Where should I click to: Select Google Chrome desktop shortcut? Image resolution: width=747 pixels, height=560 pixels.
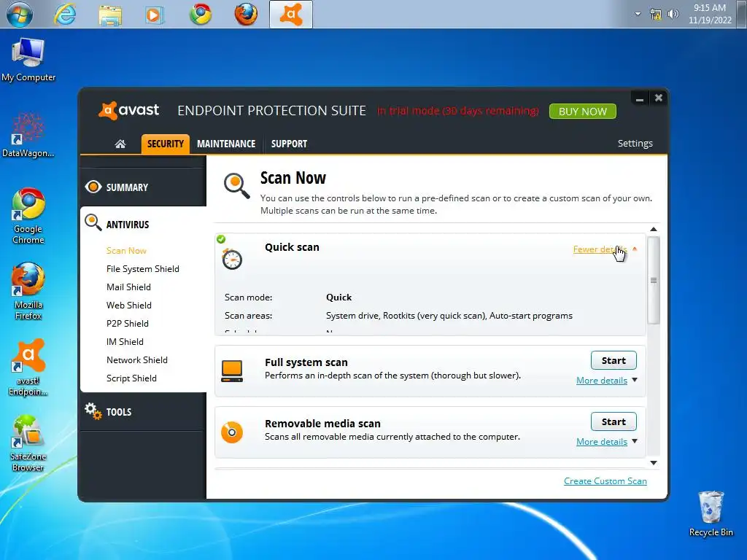point(28,216)
